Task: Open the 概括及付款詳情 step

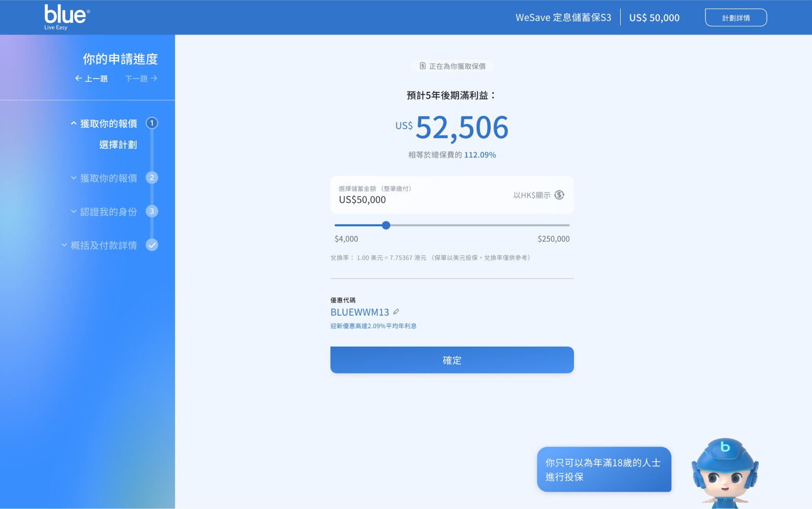Action: [x=104, y=245]
